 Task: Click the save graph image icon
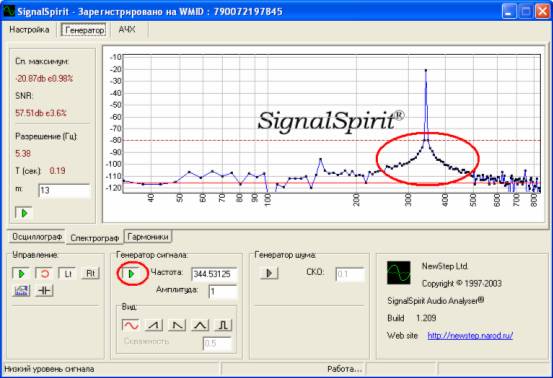21,291
